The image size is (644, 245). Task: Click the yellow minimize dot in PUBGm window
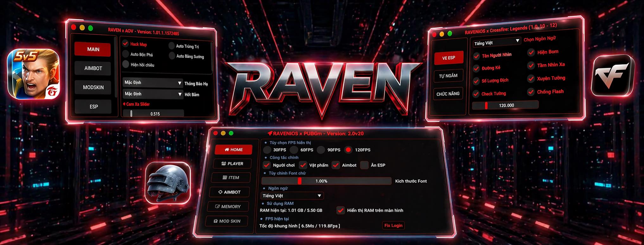tap(223, 133)
